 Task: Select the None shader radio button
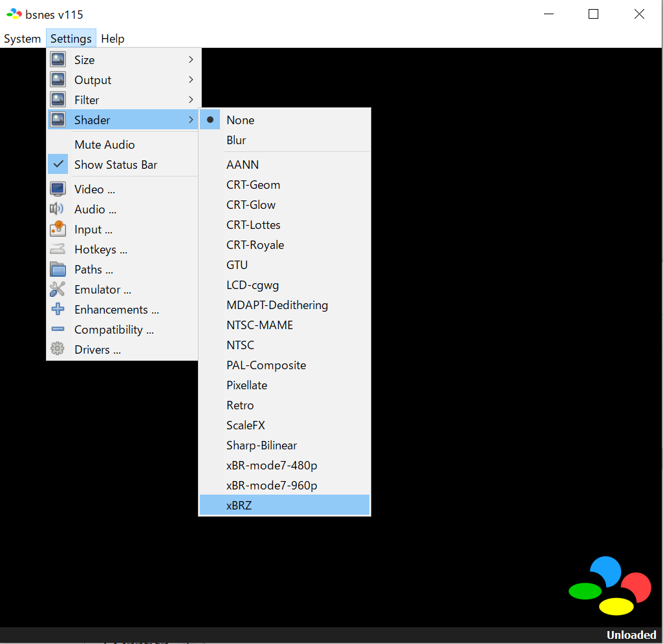[x=210, y=120]
